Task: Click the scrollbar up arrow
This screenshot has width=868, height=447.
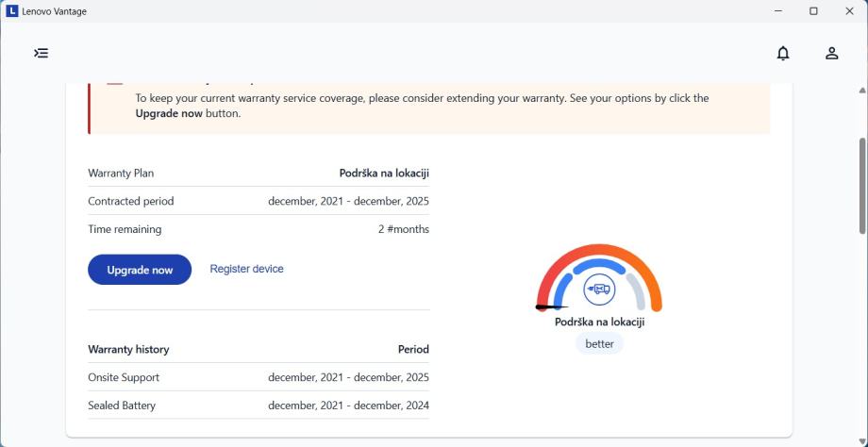Action: (861, 91)
